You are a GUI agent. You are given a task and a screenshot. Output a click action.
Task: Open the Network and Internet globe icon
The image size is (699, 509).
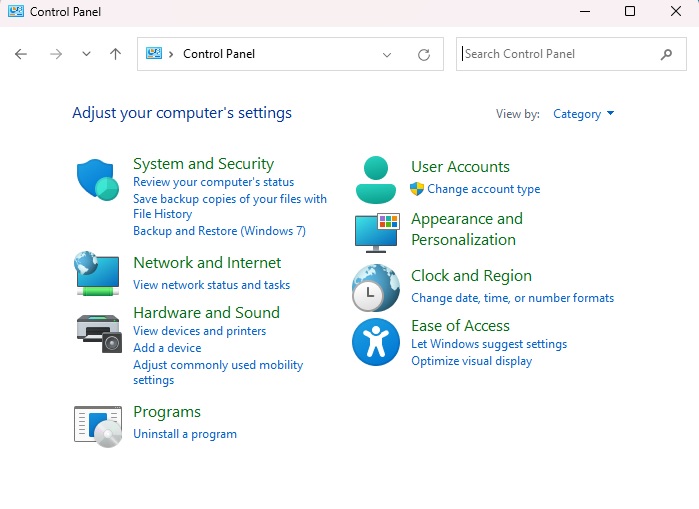click(98, 273)
